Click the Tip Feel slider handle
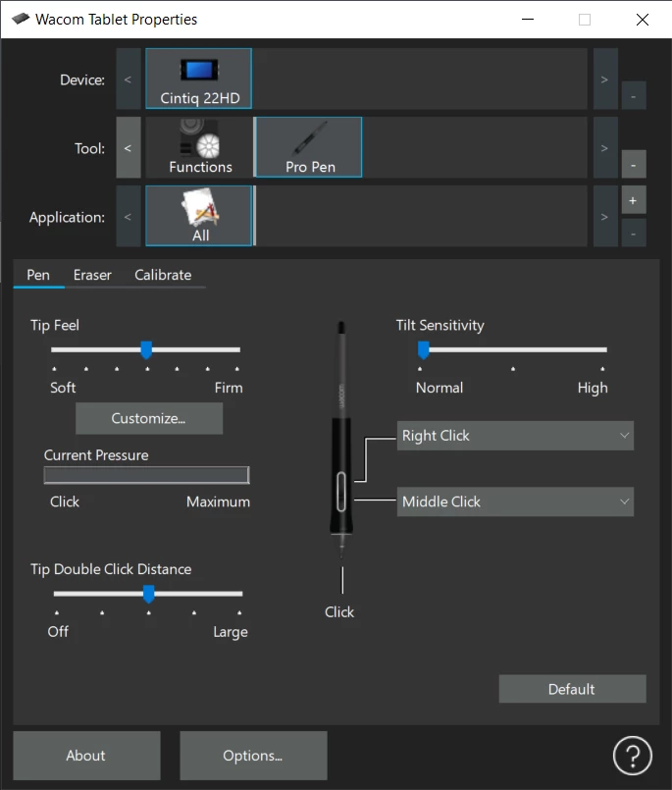672x790 pixels. click(146, 349)
